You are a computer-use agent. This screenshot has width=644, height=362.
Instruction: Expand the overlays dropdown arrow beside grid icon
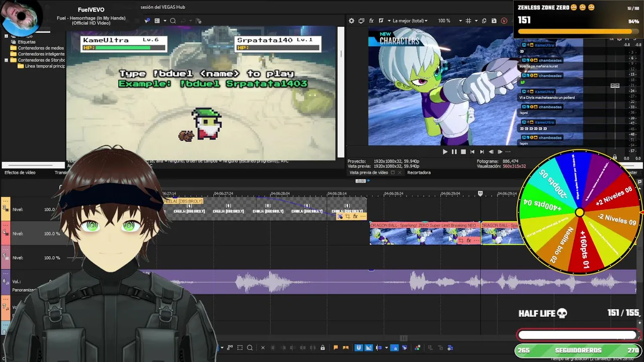pos(475,21)
